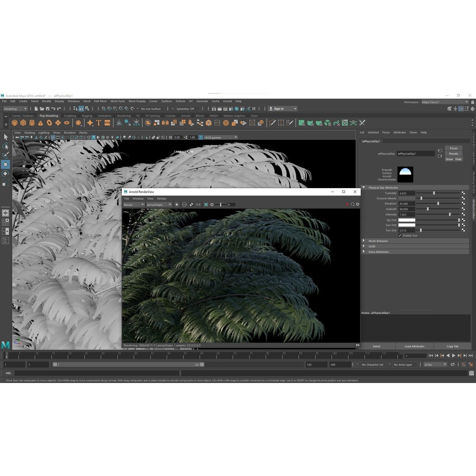This screenshot has width=476, height=476.
Task: Click the Copy Tab button
Action: 452,346
